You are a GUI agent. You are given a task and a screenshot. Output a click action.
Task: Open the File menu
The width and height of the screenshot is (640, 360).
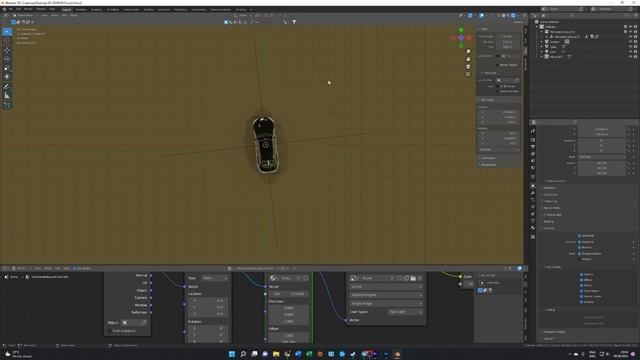click(x=11, y=9)
